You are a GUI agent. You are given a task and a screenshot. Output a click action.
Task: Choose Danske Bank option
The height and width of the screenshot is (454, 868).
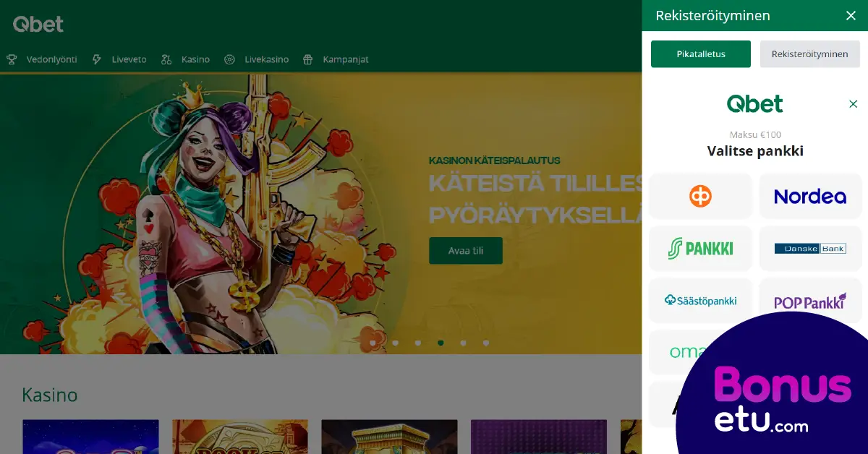point(810,248)
